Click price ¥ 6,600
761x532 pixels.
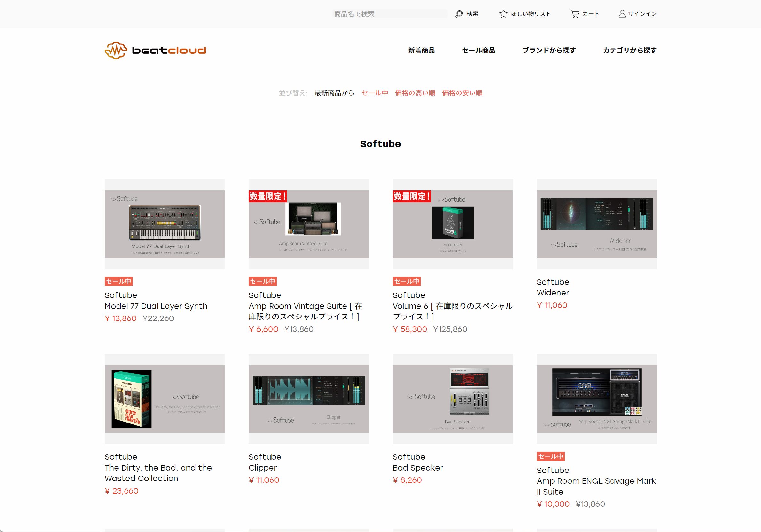[263, 329]
